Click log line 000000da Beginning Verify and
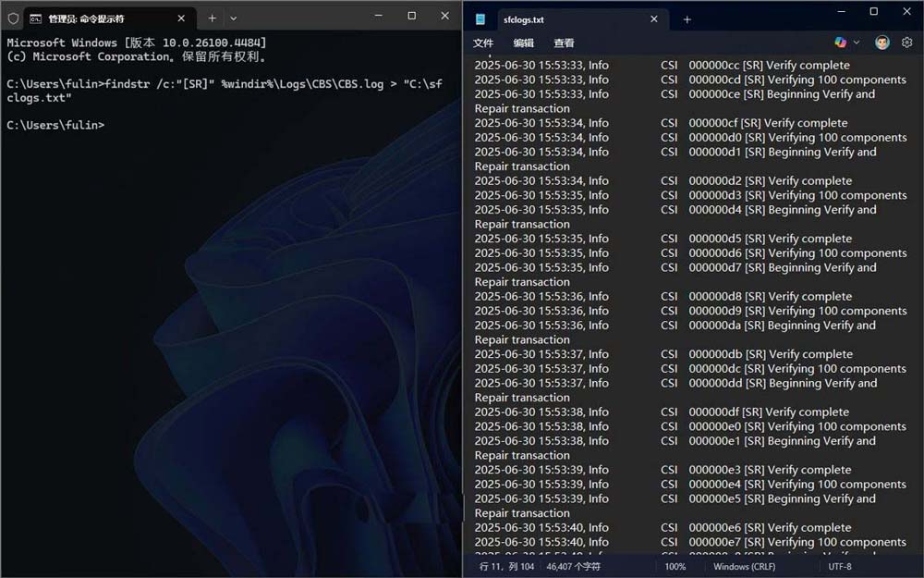The width and height of the screenshot is (924, 578). pyautogui.click(x=675, y=326)
